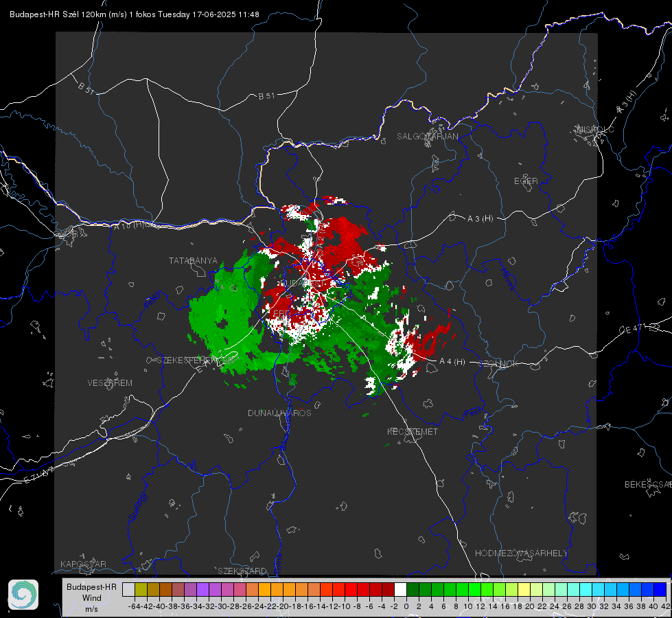
Task: Click the radar title text with date 17-06-2025
Action: point(134,14)
